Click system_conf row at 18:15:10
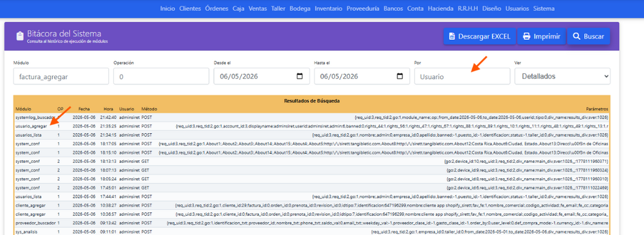Screen dimensions: 644x235 pos(312,153)
